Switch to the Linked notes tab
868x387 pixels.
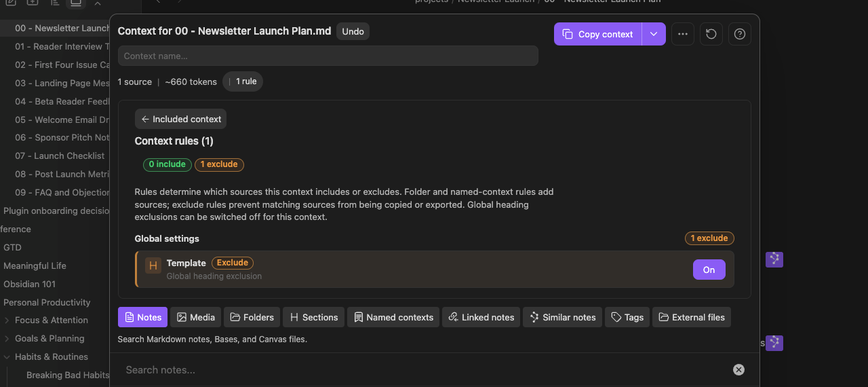pyautogui.click(x=481, y=317)
